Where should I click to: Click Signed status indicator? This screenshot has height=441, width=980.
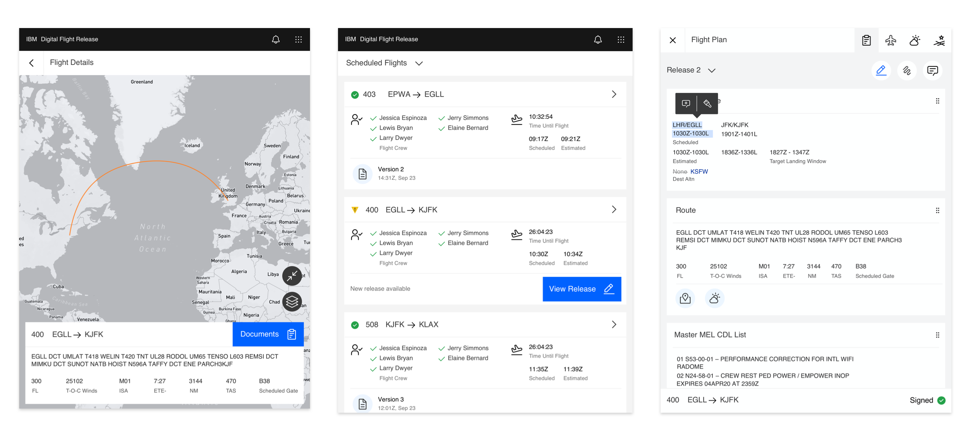(927, 400)
